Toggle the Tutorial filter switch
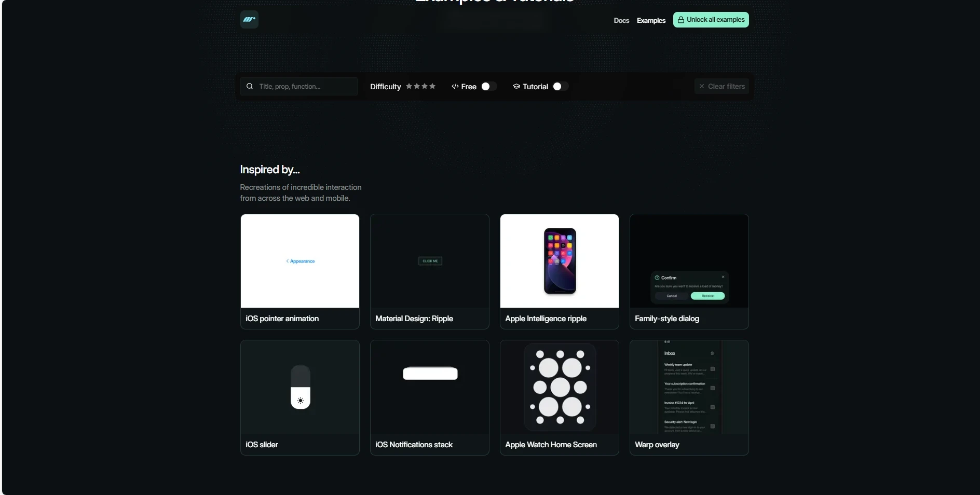The height and width of the screenshot is (495, 980). [561, 87]
